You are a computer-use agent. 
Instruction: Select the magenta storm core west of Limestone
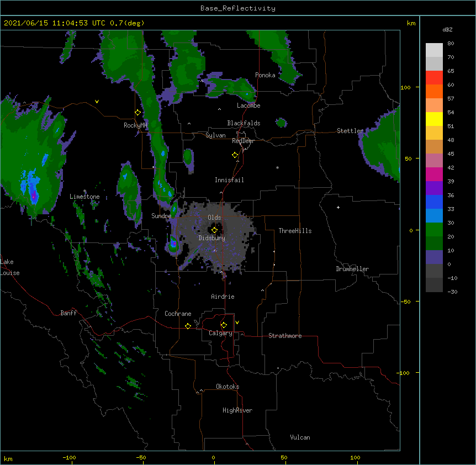[x=34, y=197]
